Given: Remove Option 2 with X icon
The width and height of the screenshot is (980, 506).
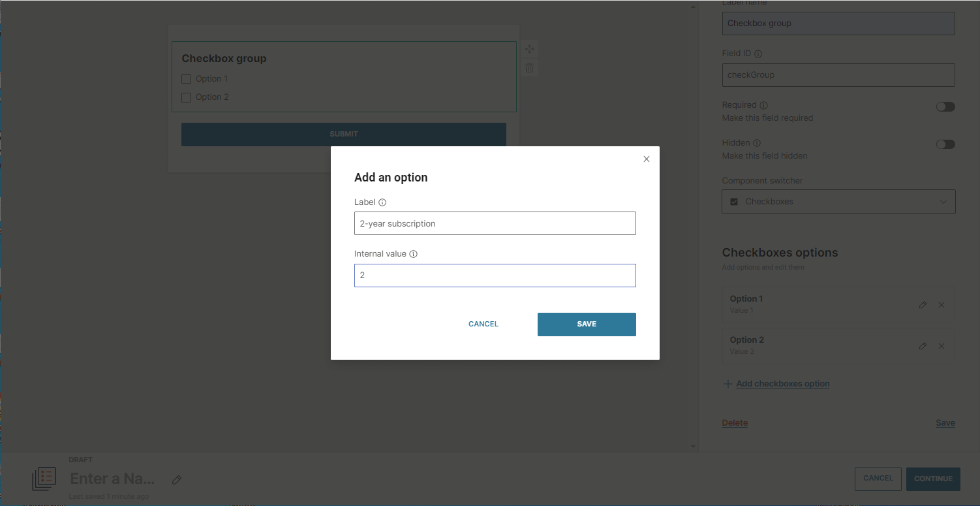Looking at the screenshot, I should click(x=942, y=346).
